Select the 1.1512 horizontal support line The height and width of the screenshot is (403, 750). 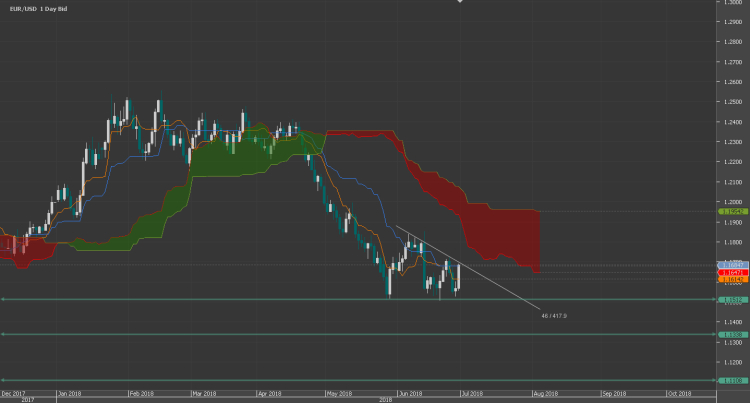coord(359,300)
